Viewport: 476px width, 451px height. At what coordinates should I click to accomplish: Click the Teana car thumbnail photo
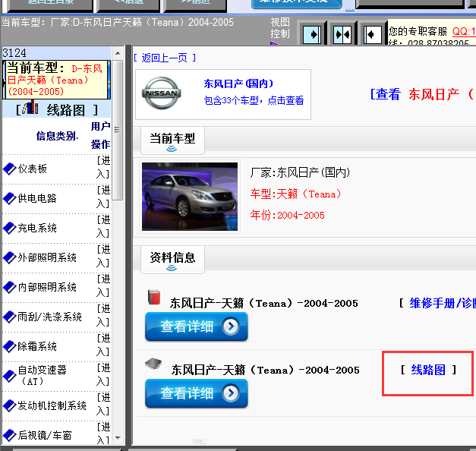190,197
